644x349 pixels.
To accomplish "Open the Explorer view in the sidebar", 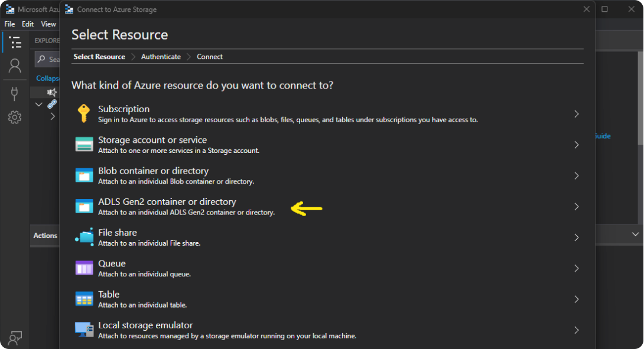I will pyautogui.click(x=15, y=42).
